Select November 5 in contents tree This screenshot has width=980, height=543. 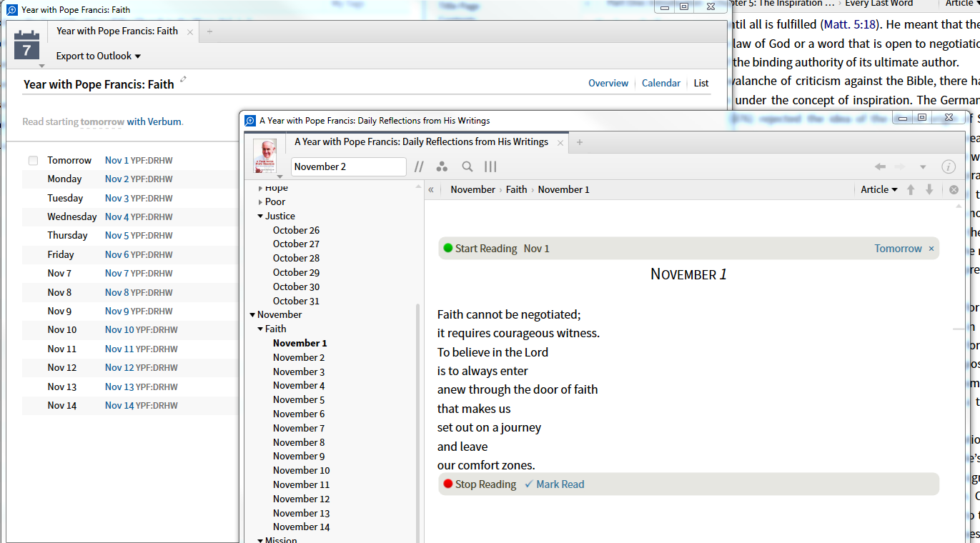299,399
